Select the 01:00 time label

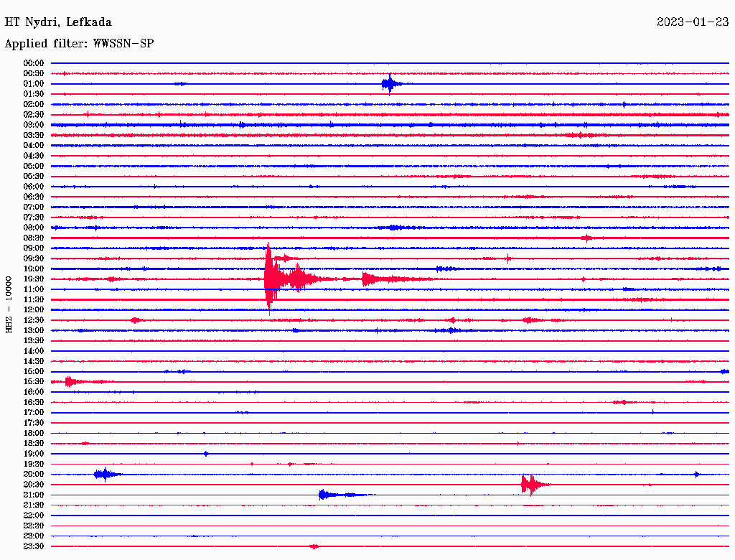point(34,83)
